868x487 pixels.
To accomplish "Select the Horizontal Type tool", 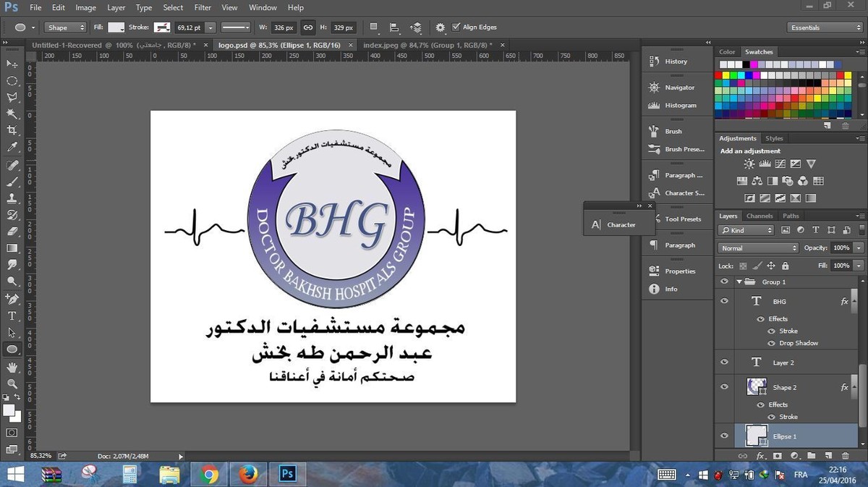I will [12, 316].
